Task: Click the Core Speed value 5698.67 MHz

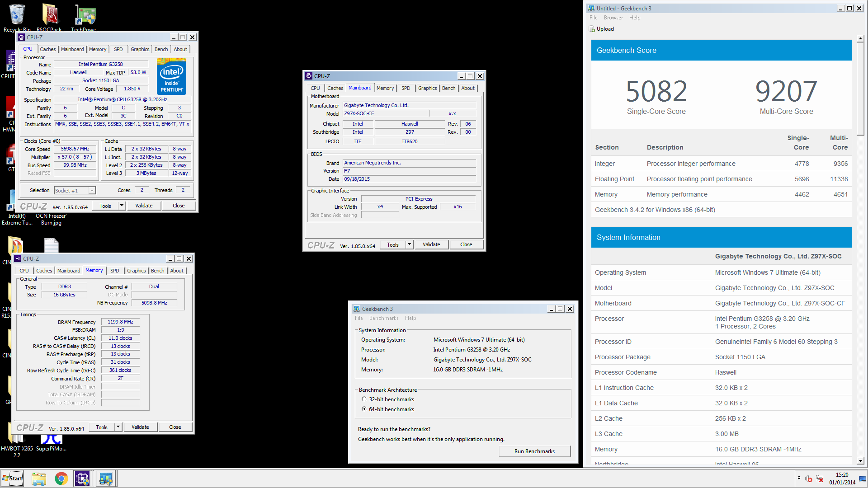Action: click(x=75, y=149)
